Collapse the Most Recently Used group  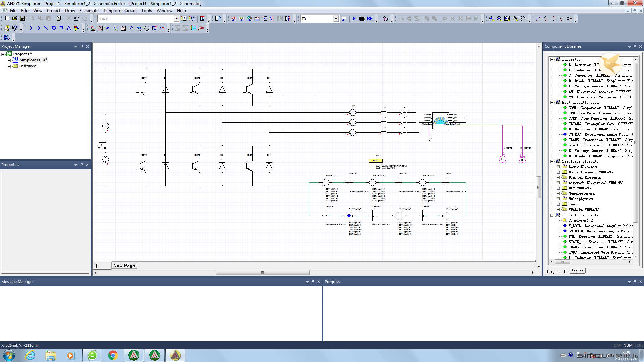tap(552, 102)
